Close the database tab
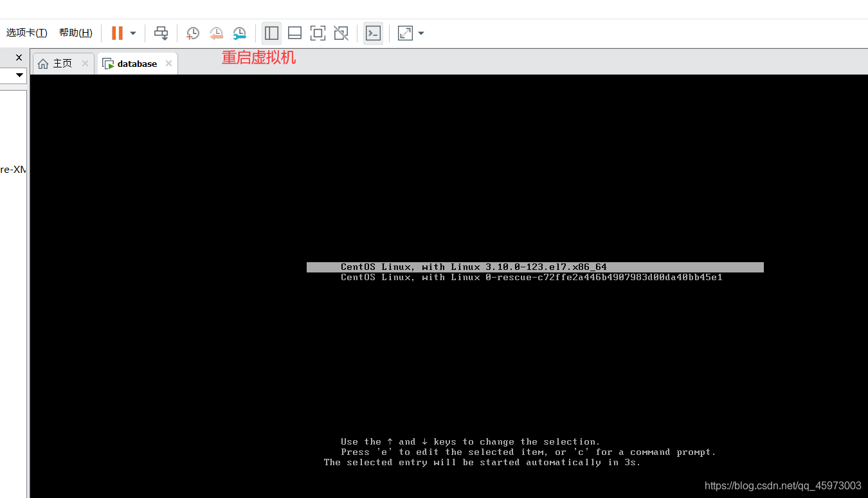 pyautogui.click(x=168, y=64)
